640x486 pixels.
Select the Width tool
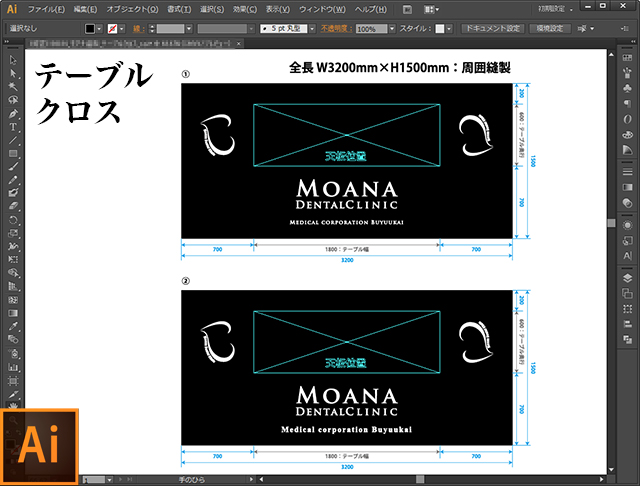click(13, 246)
